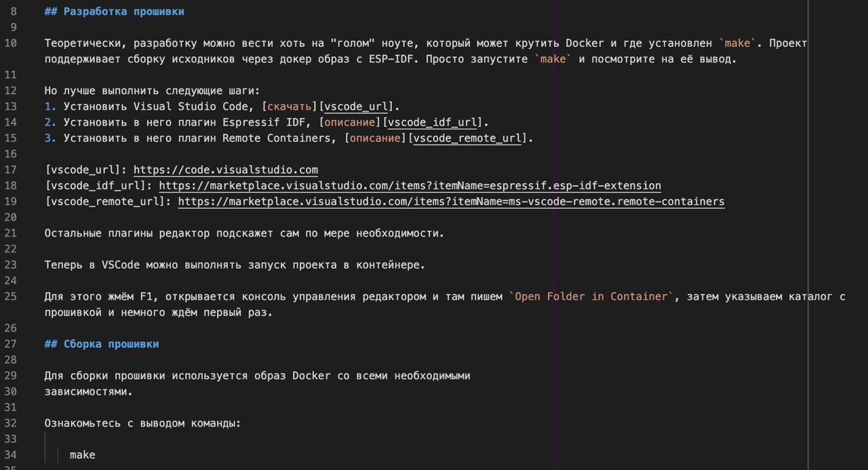
Task: Select line number 8 in gutter
Action: [x=14, y=12]
